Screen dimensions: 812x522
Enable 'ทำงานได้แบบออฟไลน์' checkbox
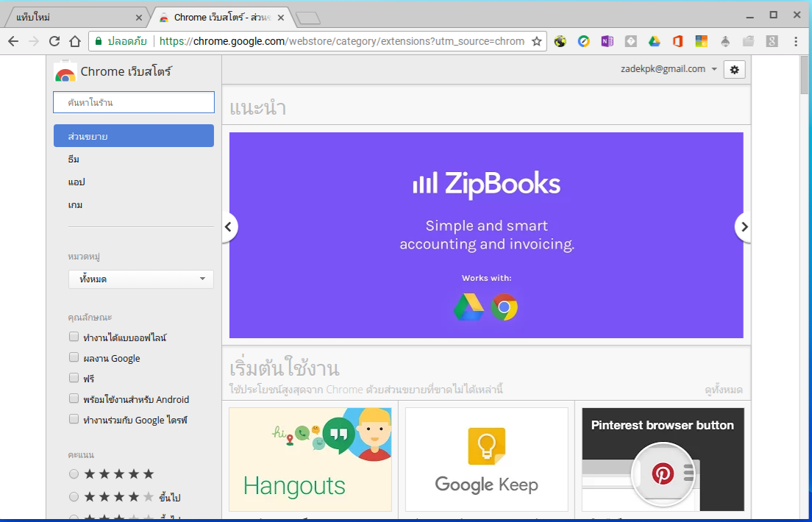tap(74, 337)
